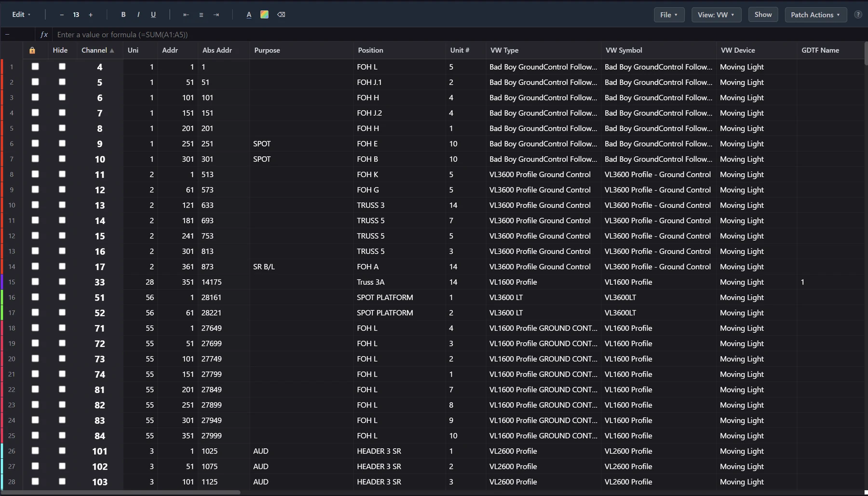
Task: Select channel cell 33
Action: [99, 282]
